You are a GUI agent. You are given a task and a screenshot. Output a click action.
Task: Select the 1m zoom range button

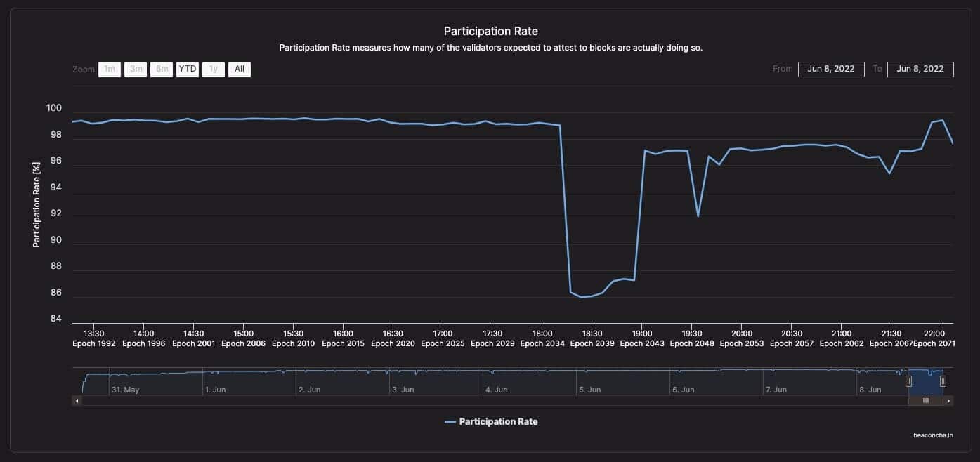109,69
